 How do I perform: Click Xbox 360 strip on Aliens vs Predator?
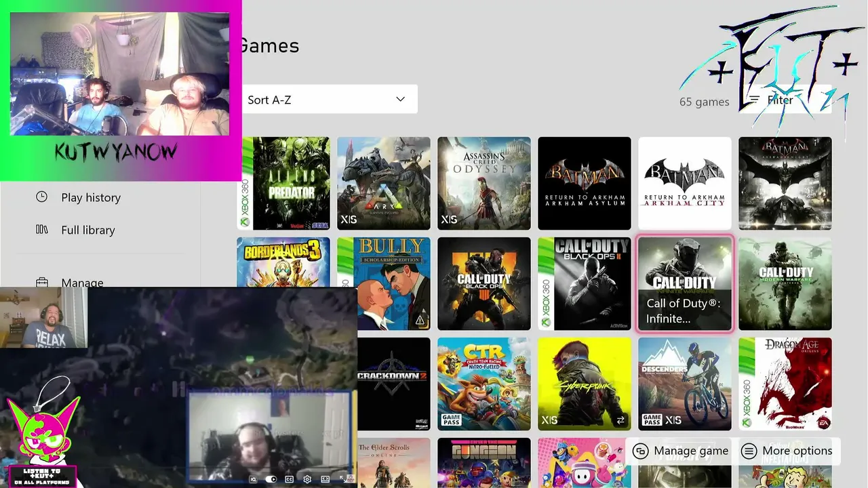[x=245, y=183]
